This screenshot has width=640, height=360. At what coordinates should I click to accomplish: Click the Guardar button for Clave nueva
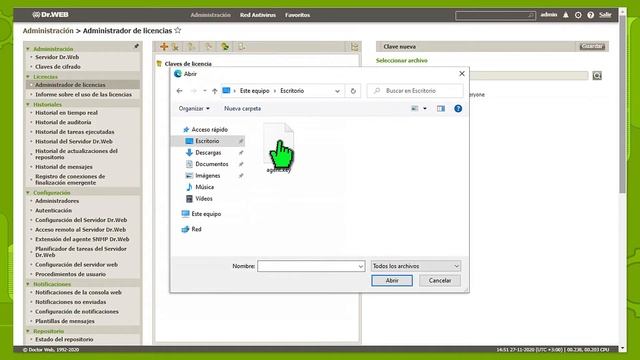[591, 47]
